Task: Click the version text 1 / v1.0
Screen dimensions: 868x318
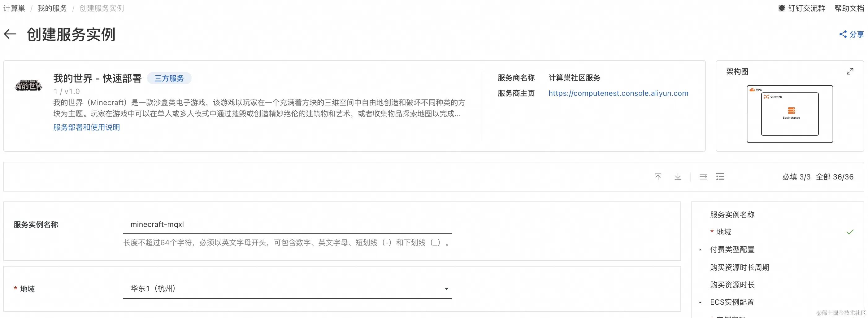Action: tap(66, 91)
